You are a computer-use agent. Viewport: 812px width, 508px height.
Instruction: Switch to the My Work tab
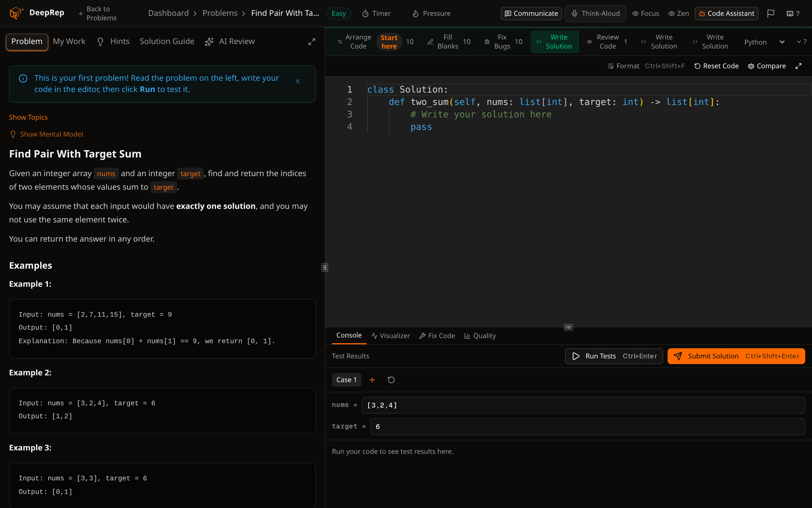coord(69,41)
